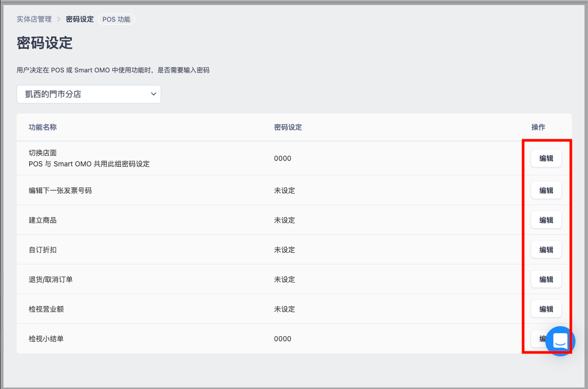Click the 0000 password of 切换店面

[283, 158]
